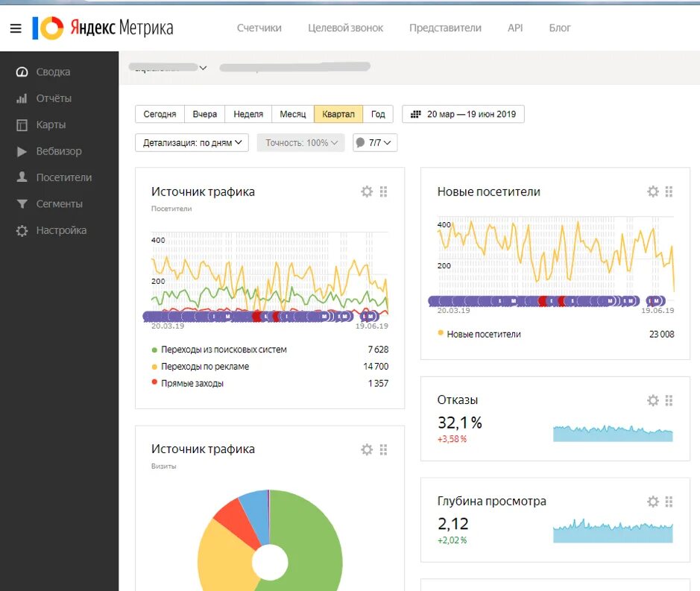Open Счетчики in top navigation
Viewport: 700px width, 591px height.
[259, 28]
